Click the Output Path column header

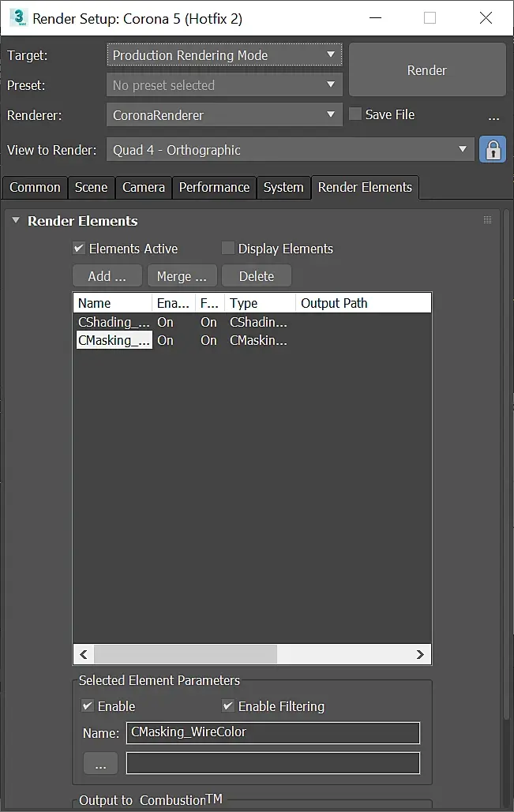[x=363, y=303]
